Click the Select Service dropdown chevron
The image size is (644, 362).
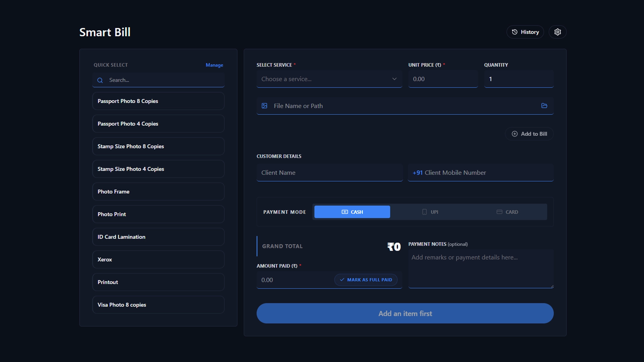(x=394, y=79)
